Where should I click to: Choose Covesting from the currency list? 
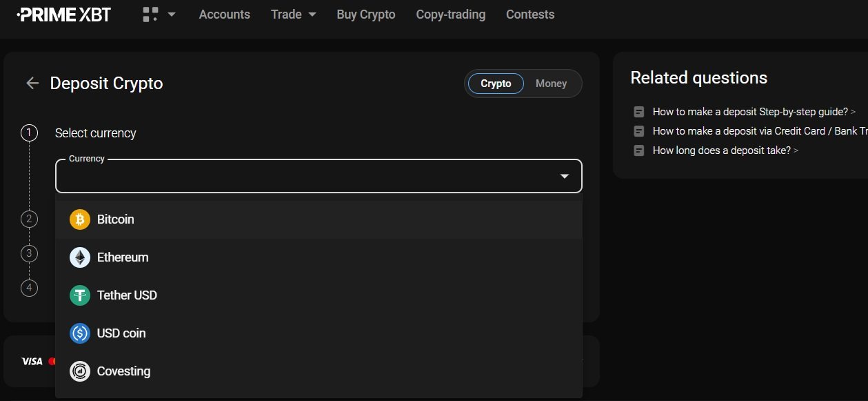319,371
